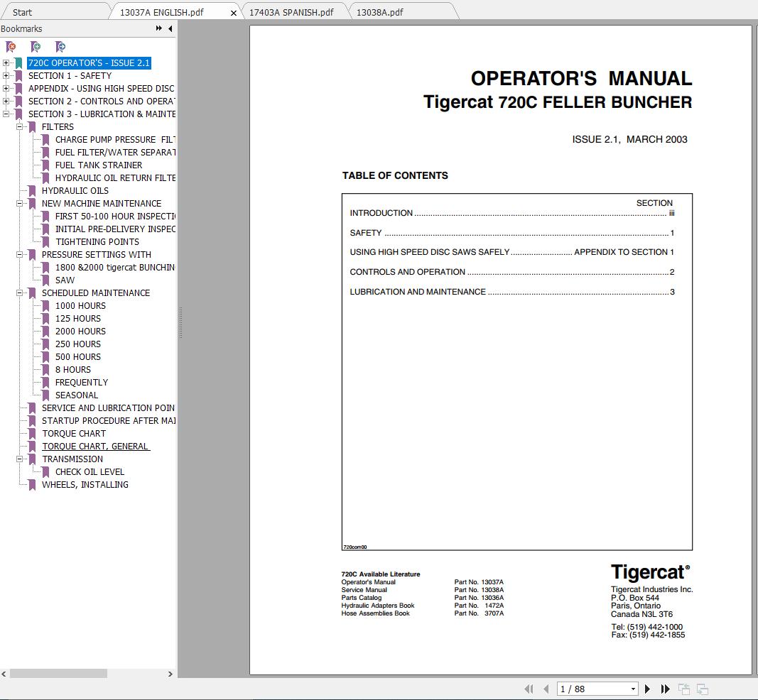Click inside the page number input field
The image size is (758, 700).
click(x=583, y=689)
